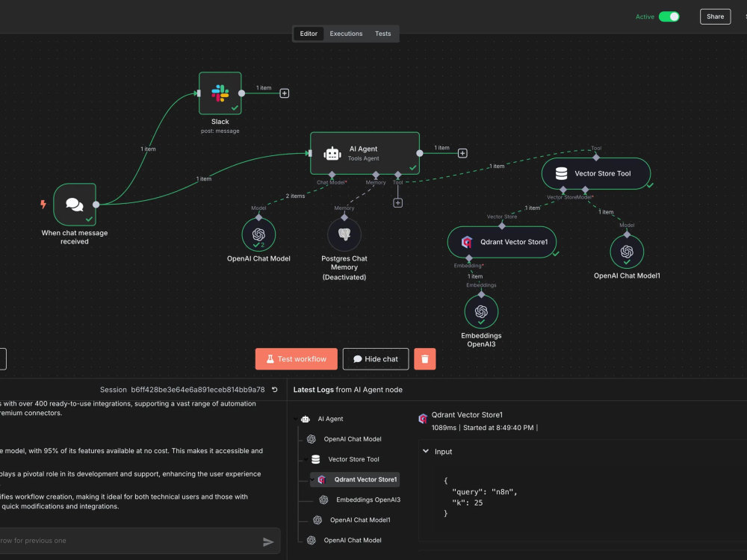
Task: Delete workflow data with the trash button
Action: (425, 359)
